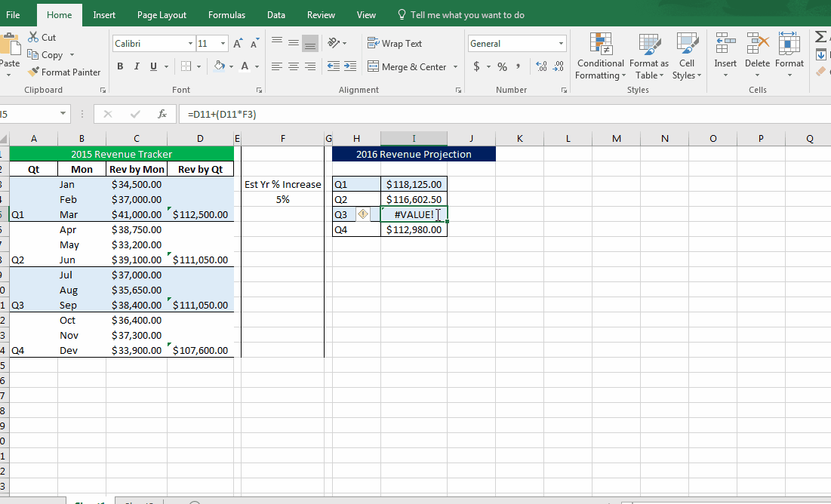Apply Comma Style format

click(x=519, y=66)
